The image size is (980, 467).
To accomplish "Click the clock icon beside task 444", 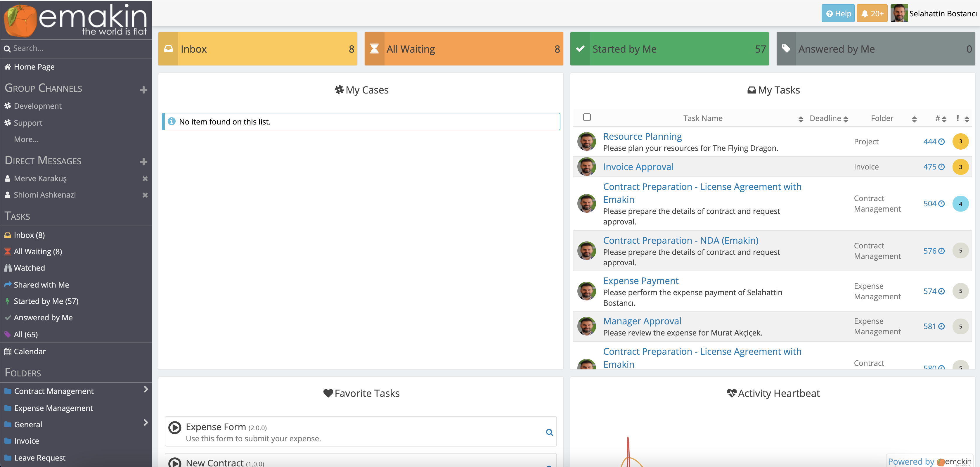I will tap(941, 141).
